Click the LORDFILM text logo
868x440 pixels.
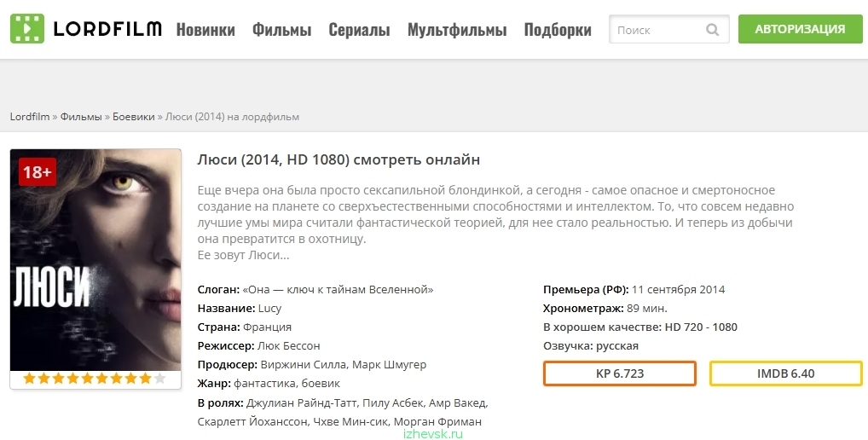(108, 29)
